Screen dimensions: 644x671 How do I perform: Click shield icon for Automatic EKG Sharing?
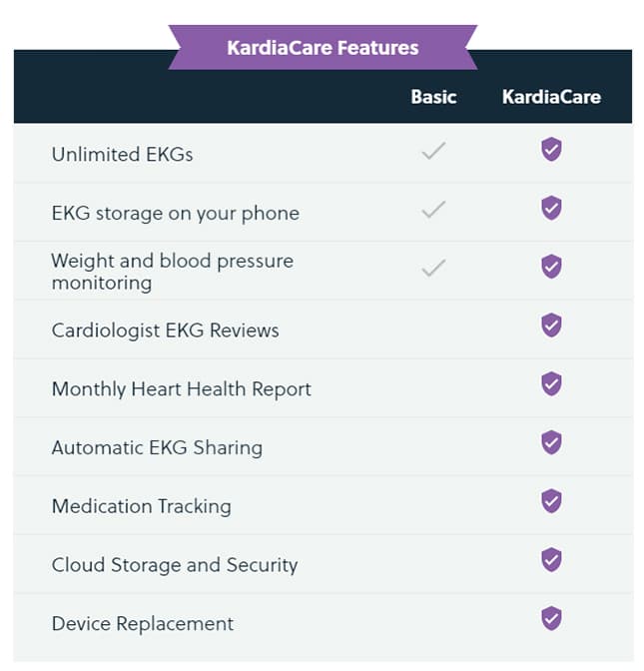click(551, 442)
